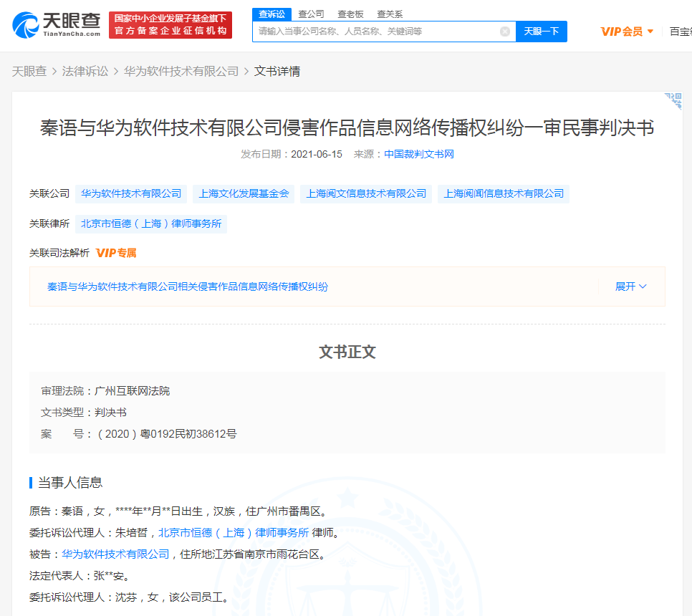Click the 天眼一下 search button
This screenshot has width=692, height=616.
[x=542, y=32]
